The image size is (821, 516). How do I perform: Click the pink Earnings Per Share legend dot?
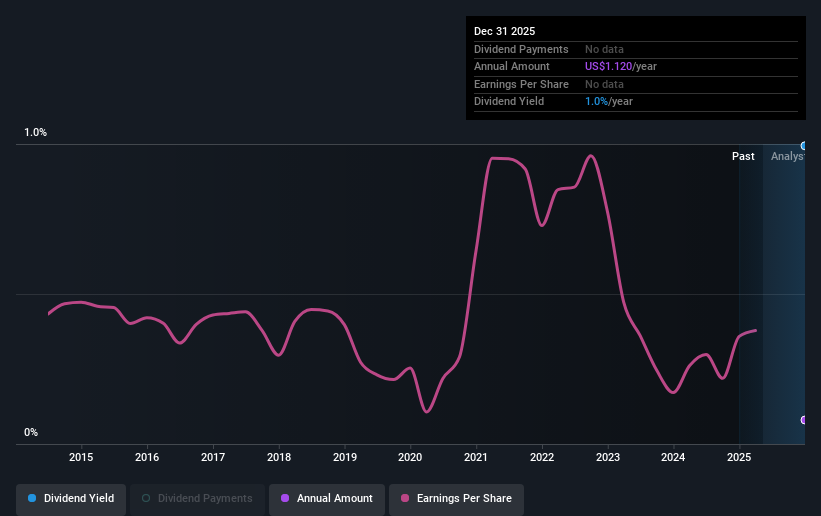[x=405, y=498]
